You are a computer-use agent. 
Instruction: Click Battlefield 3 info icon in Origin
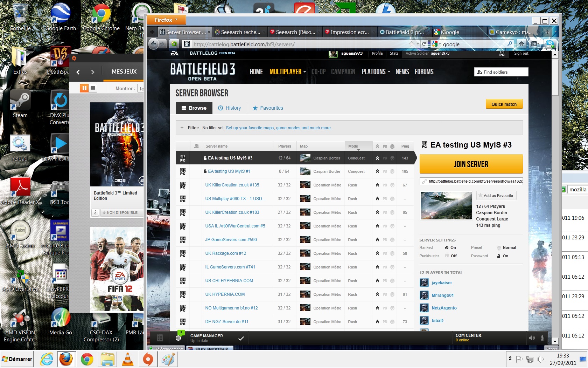(95, 212)
